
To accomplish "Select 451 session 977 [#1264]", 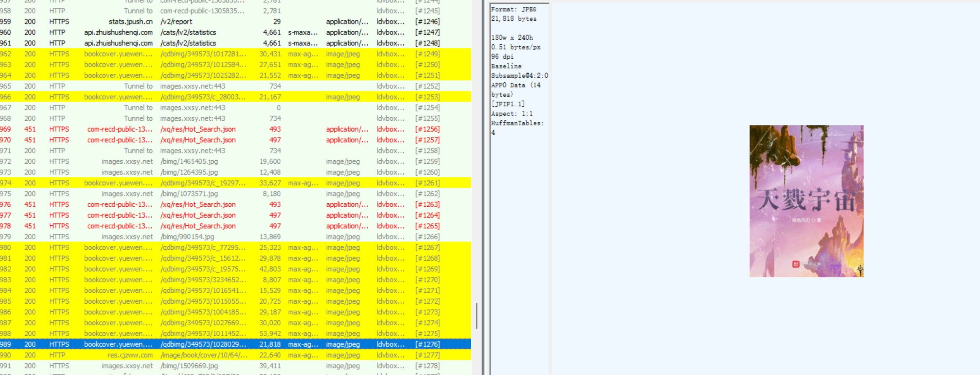I will pyautogui.click(x=236, y=215).
